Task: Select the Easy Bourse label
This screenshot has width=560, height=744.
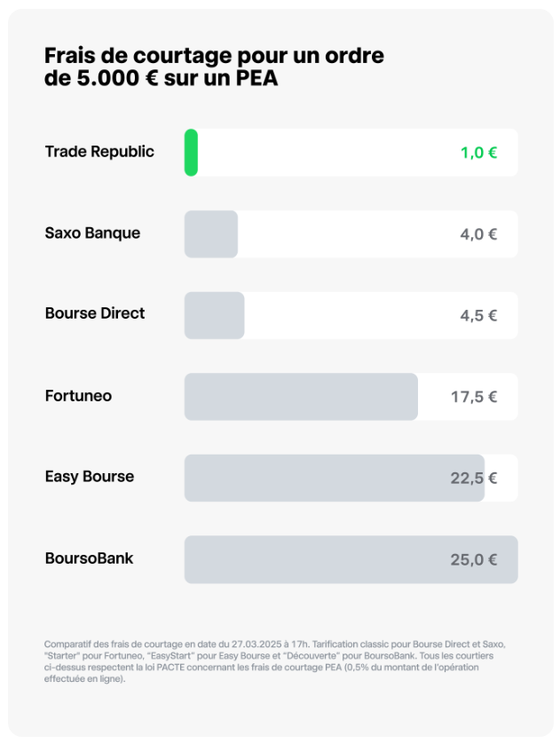Action: (x=90, y=477)
